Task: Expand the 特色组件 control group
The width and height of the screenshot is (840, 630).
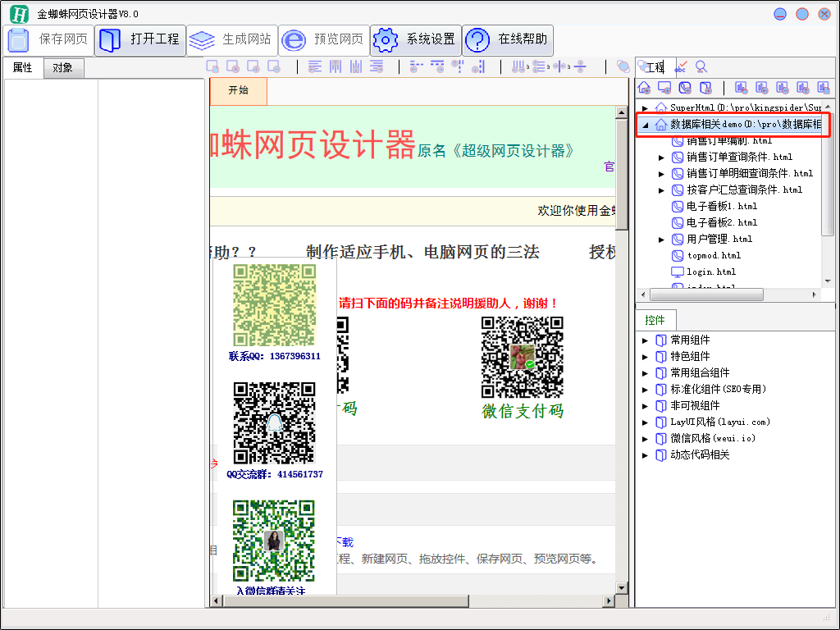Action: [645, 357]
